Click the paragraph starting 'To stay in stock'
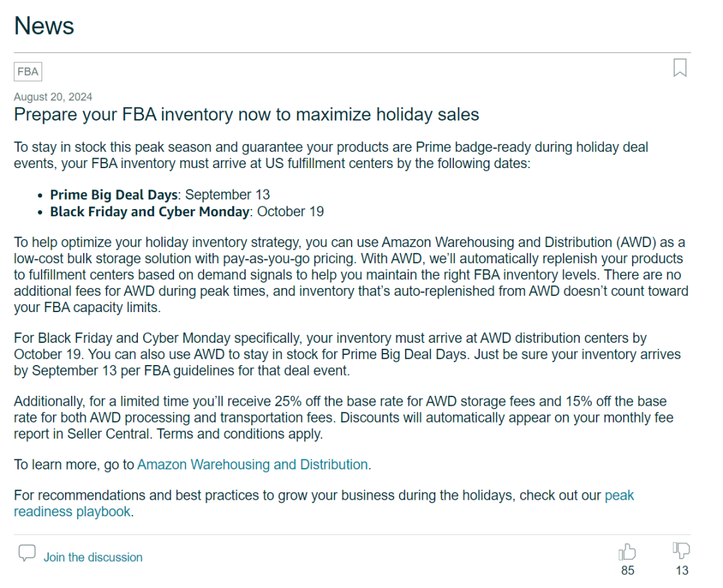The height and width of the screenshot is (588, 723). pos(331,155)
